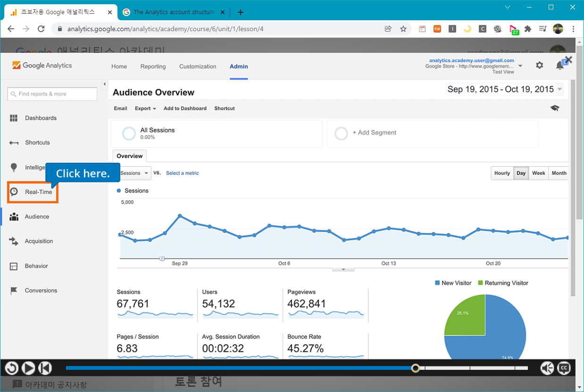Open Chrome three-dot menu
584x392 pixels.
pyautogui.click(x=574, y=29)
